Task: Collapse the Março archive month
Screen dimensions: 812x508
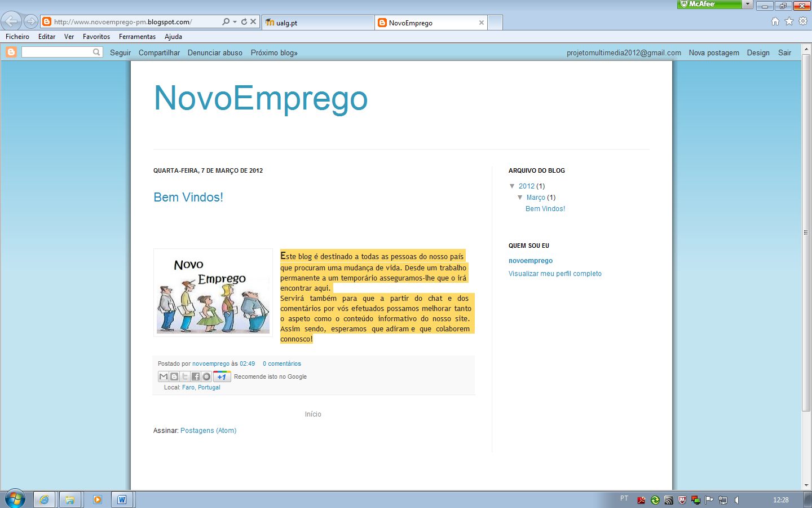Action: point(520,197)
